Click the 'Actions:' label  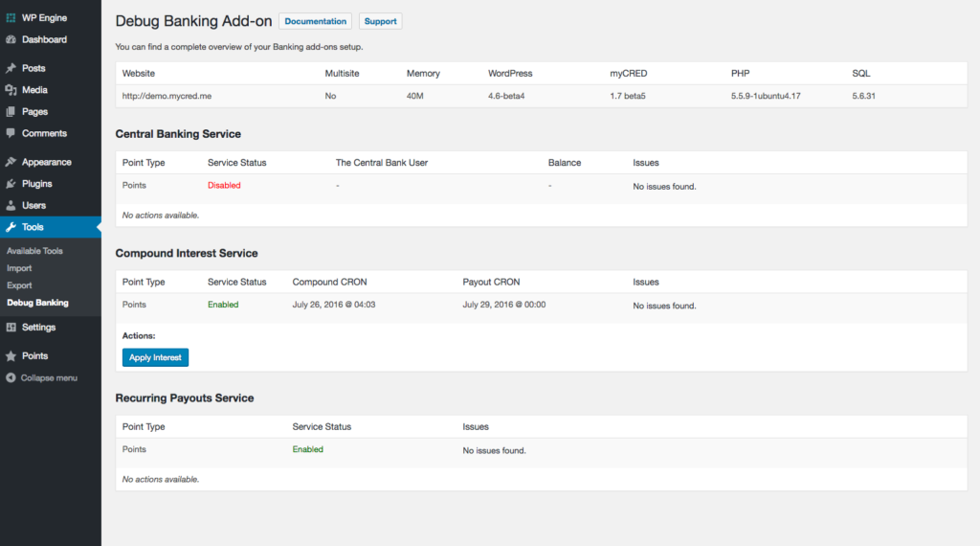(139, 336)
